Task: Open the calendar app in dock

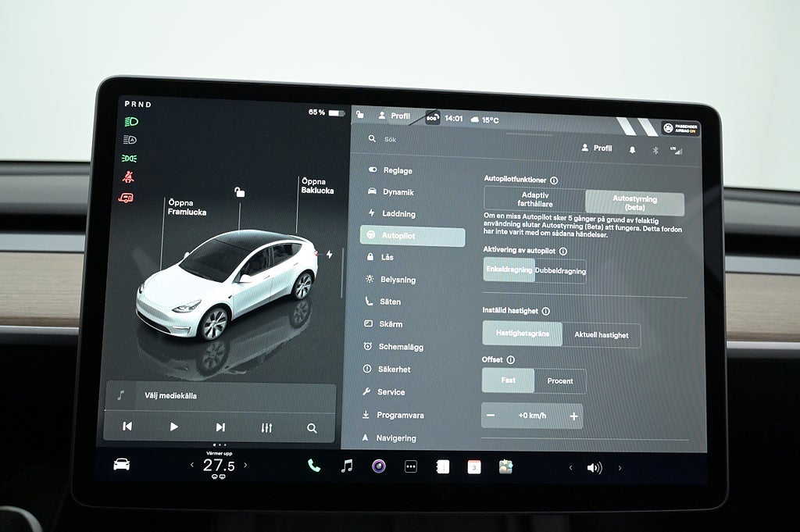Action: coord(474,467)
